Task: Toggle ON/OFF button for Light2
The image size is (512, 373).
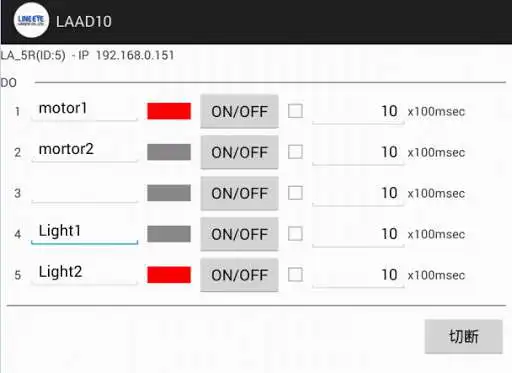Action: click(x=239, y=275)
